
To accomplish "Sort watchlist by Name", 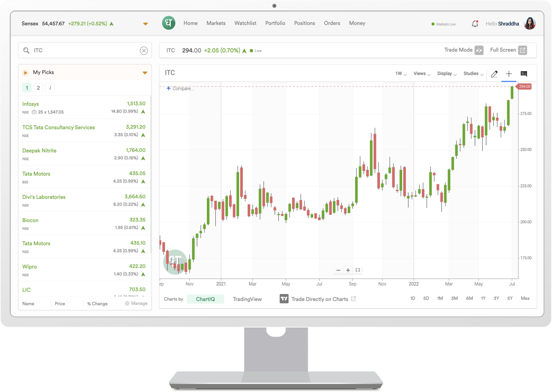I will (x=28, y=304).
